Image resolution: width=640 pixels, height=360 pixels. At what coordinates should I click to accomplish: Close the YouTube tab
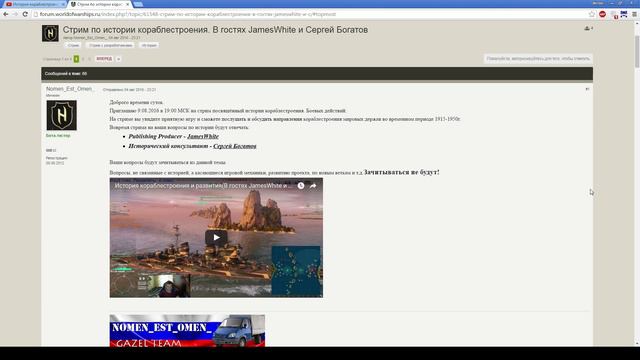click(63, 4)
